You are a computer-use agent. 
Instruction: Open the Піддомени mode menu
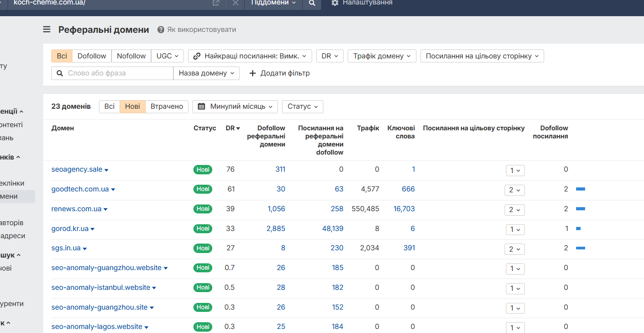(273, 3)
